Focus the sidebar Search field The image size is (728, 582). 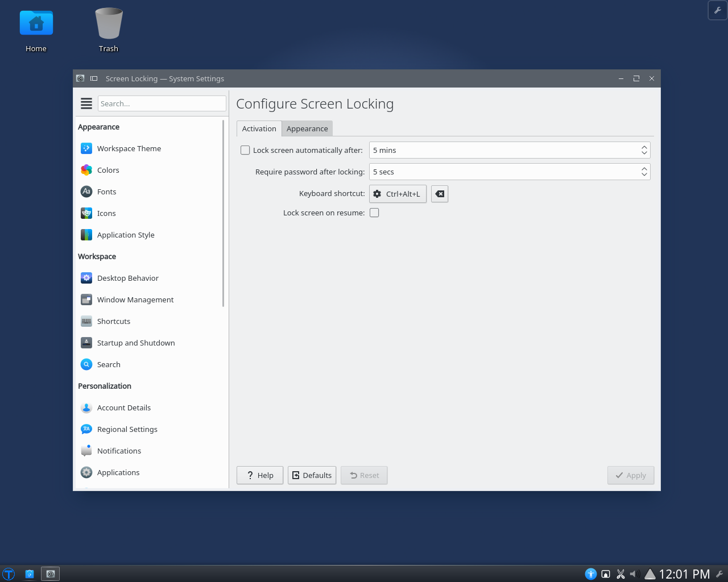162,103
